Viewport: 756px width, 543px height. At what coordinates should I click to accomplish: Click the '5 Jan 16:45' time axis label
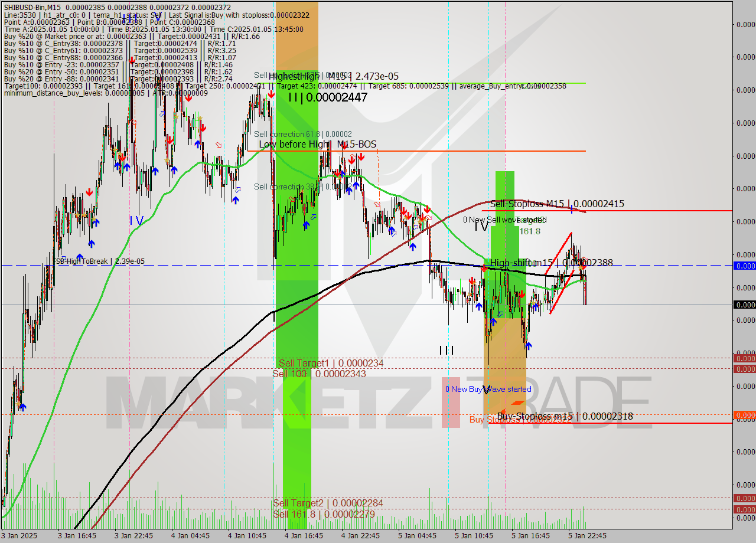pyautogui.click(x=530, y=536)
